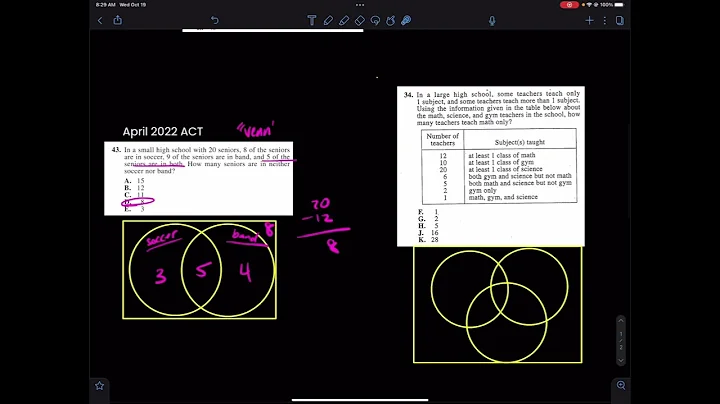
Task: Click the time '8:29 AM' in status bar
Action: [x=106, y=5]
